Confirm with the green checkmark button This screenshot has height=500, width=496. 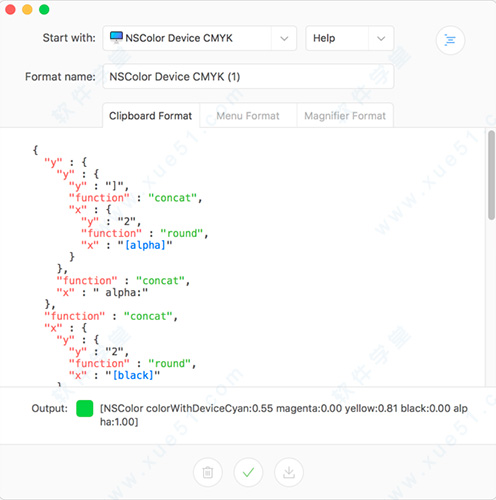click(248, 472)
